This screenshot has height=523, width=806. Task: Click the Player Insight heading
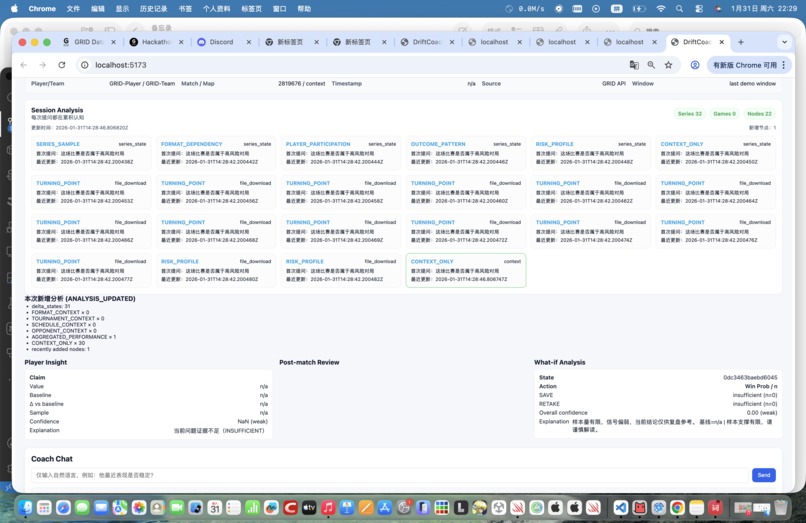pos(46,362)
